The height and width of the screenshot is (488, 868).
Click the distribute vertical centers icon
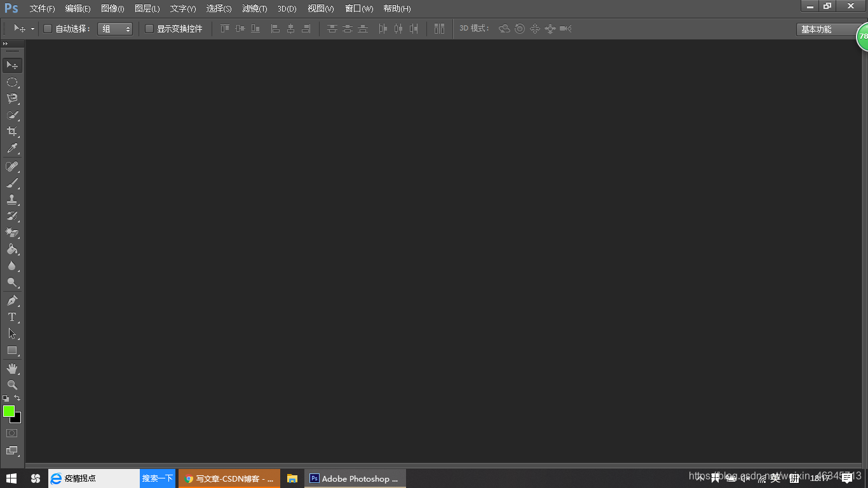tap(347, 29)
